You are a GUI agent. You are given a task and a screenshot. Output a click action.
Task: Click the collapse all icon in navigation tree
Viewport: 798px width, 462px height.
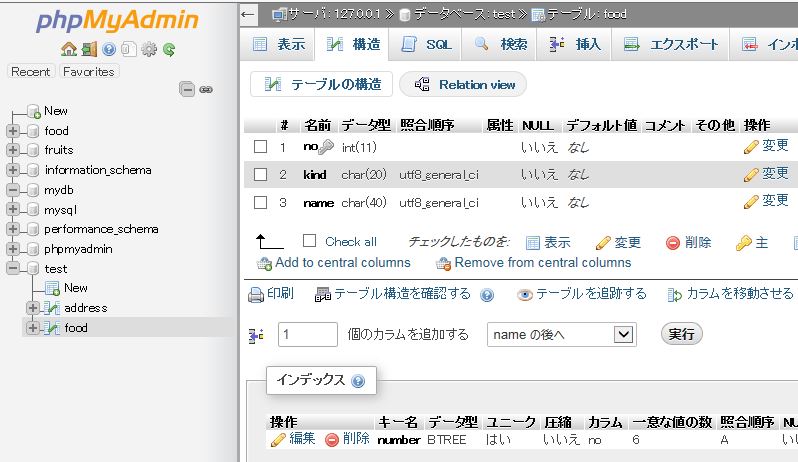click(x=187, y=89)
